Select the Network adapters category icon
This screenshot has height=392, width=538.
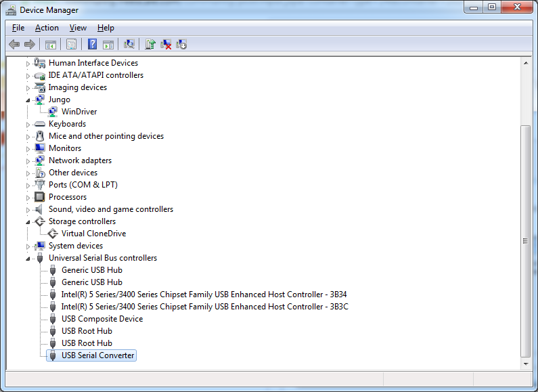40,160
